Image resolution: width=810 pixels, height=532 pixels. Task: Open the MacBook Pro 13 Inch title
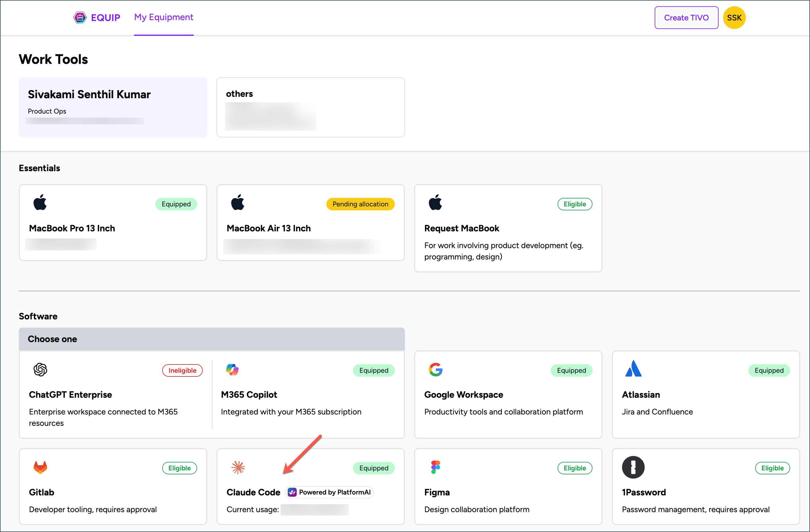point(72,228)
